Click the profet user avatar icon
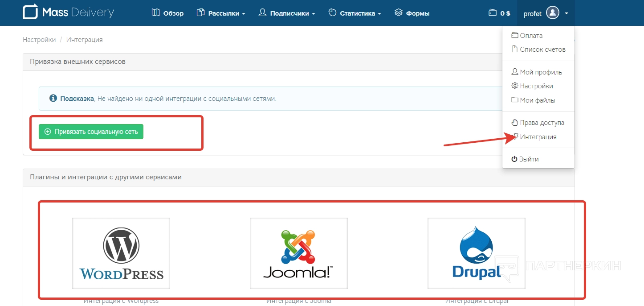The height and width of the screenshot is (306, 644). pos(552,13)
